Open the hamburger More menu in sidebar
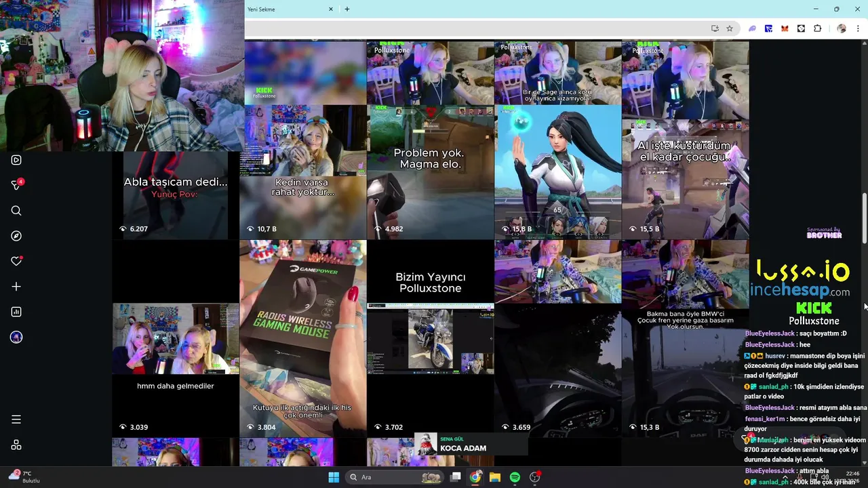The image size is (868, 488). 16,420
